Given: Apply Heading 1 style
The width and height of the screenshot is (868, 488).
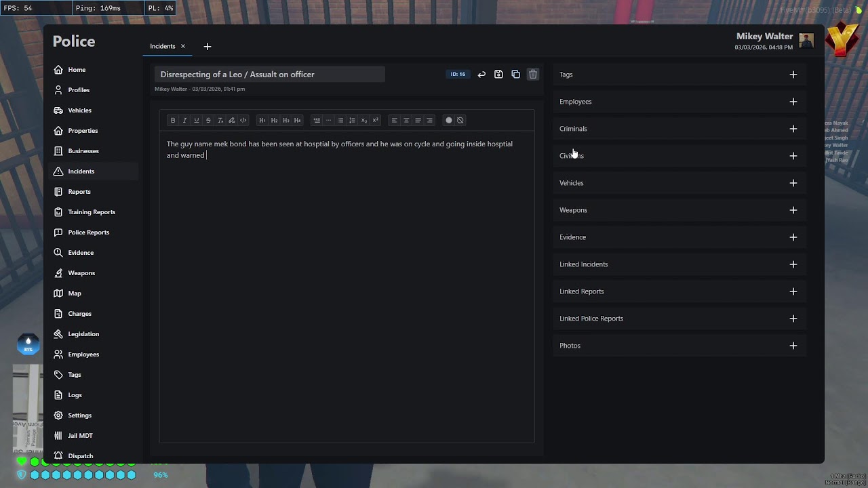Looking at the screenshot, I should point(262,120).
